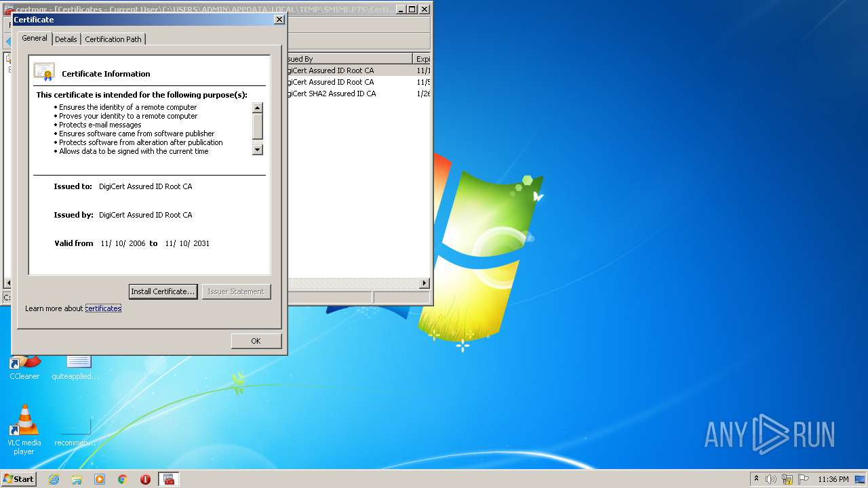The height and width of the screenshot is (488, 868).
Task: Open the Details tab
Action: 66,39
